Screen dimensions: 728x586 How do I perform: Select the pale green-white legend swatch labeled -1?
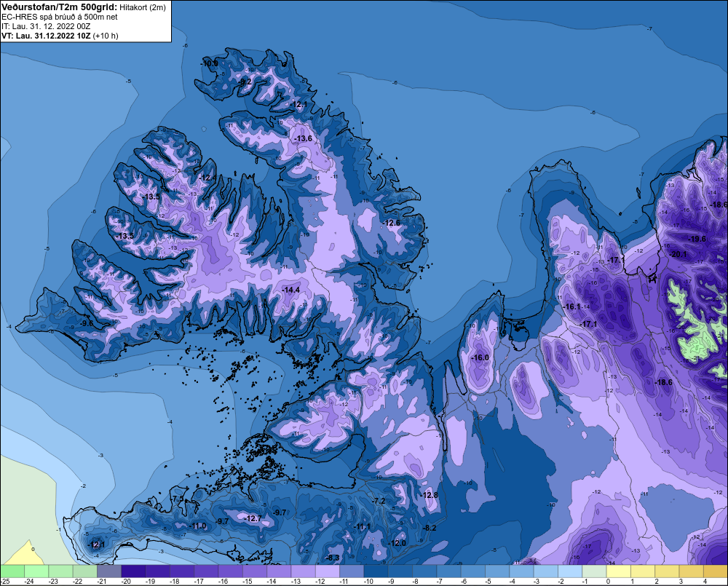(x=594, y=571)
